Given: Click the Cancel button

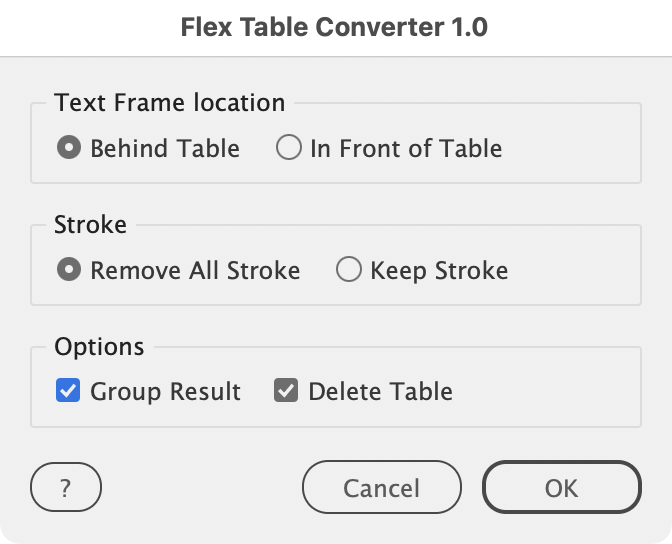Looking at the screenshot, I should (381, 488).
